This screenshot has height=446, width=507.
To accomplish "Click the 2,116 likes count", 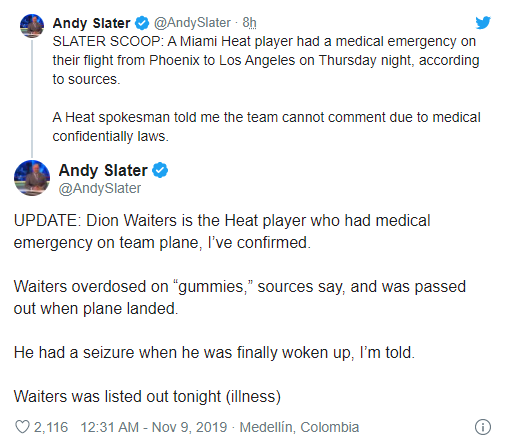I will (51, 427).
